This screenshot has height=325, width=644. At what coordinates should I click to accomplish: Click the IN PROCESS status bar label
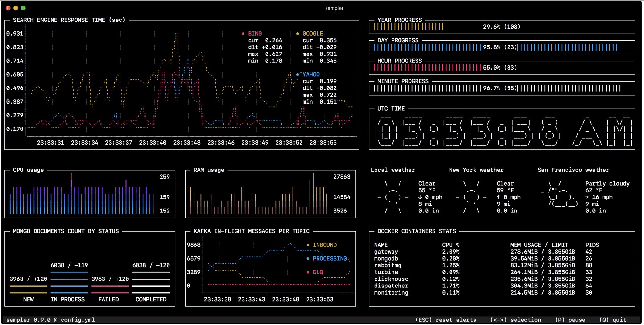pyautogui.click(x=68, y=299)
